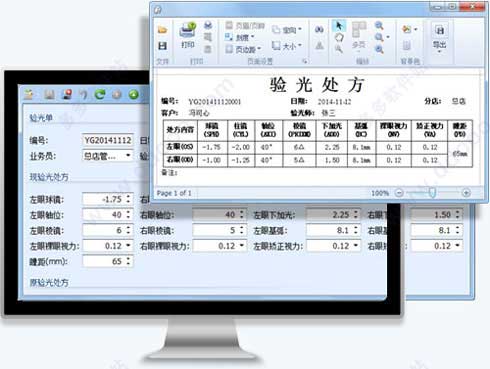Open the page background color picker
490x369 pixels.
410,29
